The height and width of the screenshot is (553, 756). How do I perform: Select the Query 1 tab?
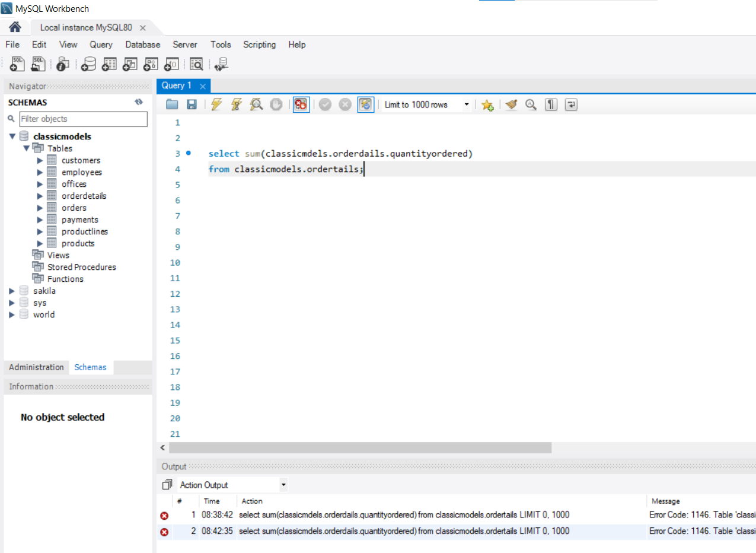(177, 85)
